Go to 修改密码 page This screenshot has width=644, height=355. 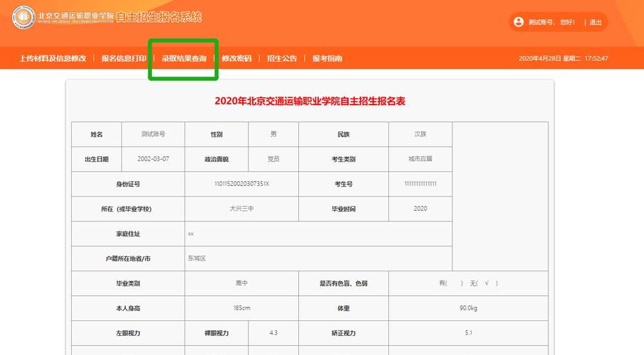click(x=236, y=58)
